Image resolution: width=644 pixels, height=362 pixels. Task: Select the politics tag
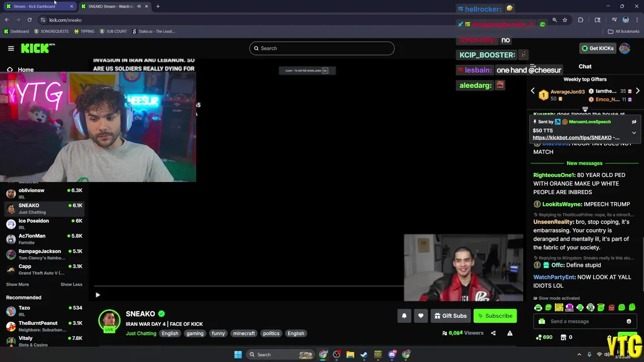coord(271,333)
